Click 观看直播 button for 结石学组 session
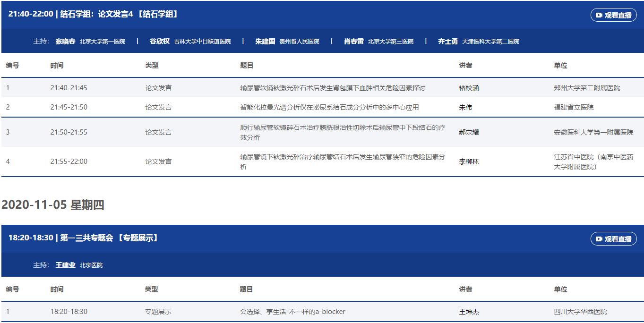 click(x=613, y=15)
